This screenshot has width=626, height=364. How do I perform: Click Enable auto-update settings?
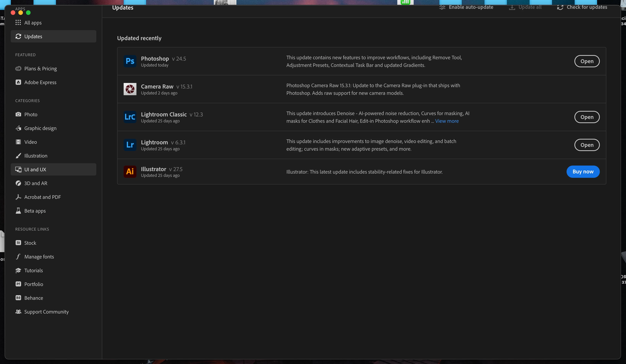pos(466,7)
